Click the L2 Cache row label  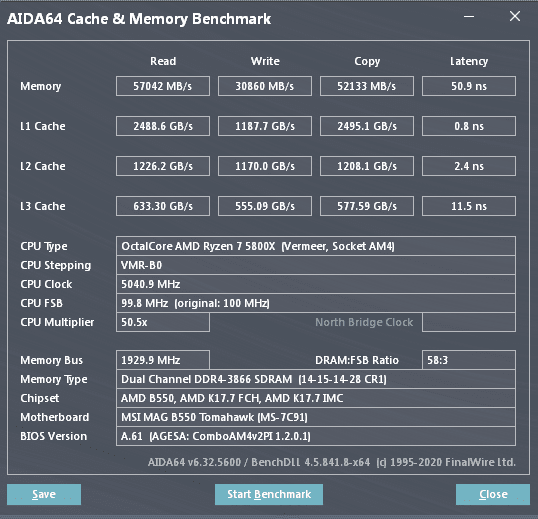click(43, 166)
